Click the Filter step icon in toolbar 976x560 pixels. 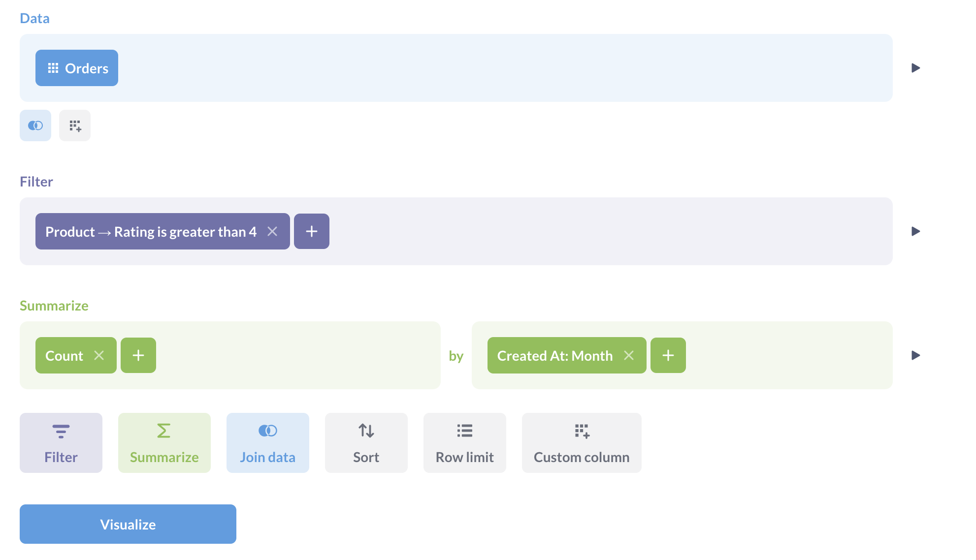[61, 443]
